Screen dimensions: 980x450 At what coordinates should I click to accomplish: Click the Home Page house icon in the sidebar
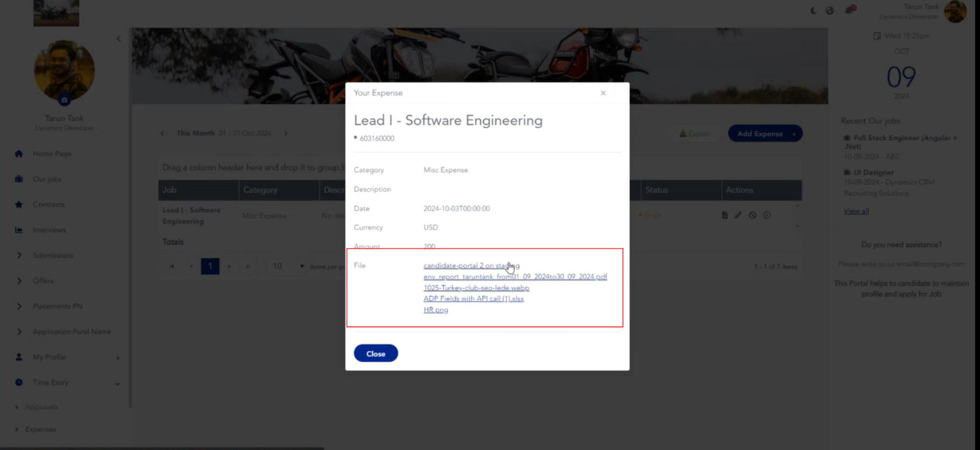click(19, 154)
